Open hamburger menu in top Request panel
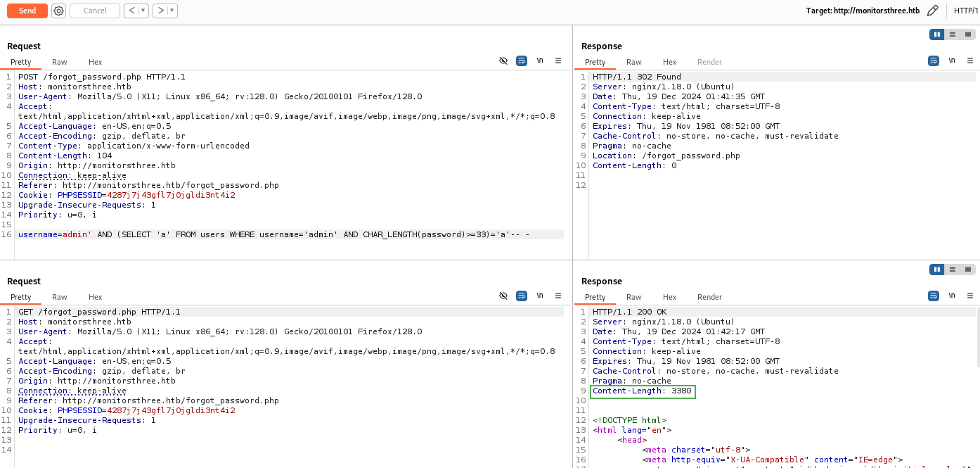The width and height of the screenshot is (980, 468). [x=558, y=61]
